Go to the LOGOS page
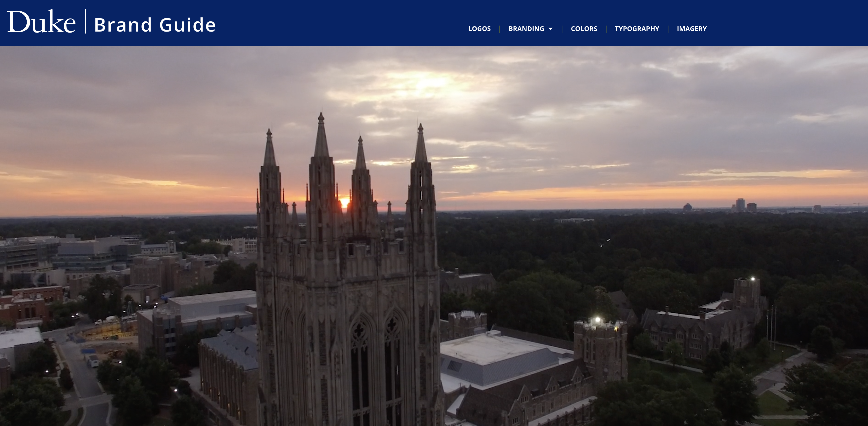Screen dimensions: 868x426 coord(479,29)
